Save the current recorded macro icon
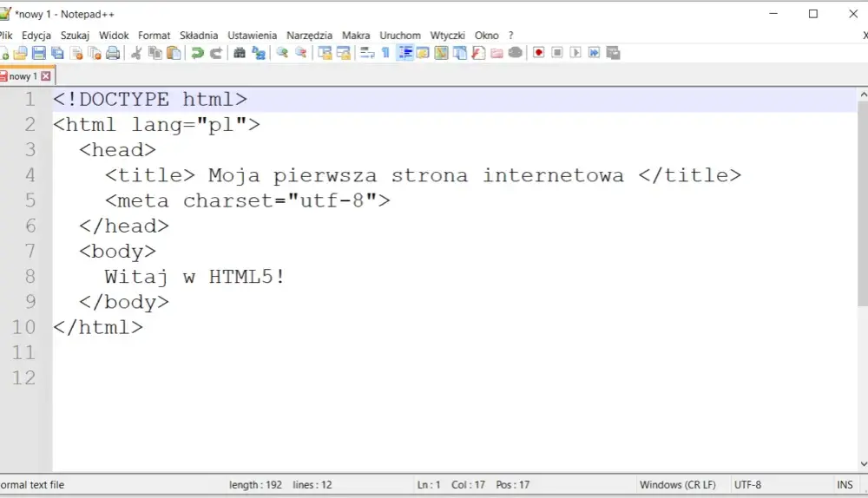 (x=613, y=53)
